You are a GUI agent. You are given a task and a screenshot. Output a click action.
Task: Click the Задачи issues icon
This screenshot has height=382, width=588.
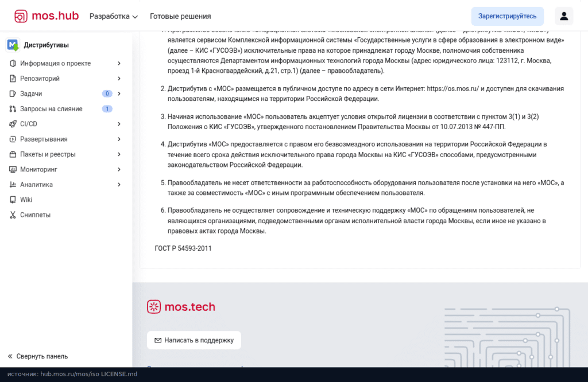(13, 93)
